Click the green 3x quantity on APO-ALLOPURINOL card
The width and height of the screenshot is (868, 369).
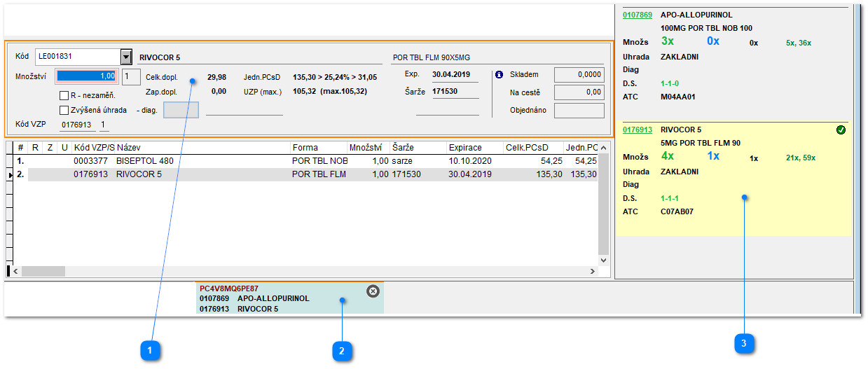coord(668,41)
